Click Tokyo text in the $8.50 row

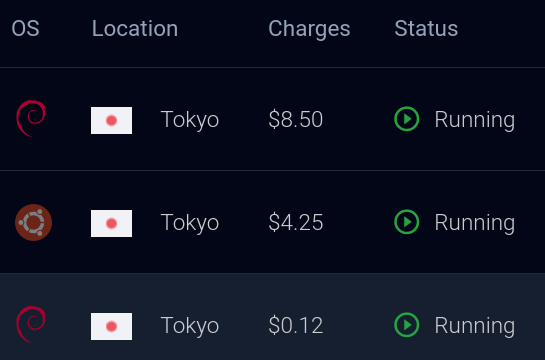190,120
